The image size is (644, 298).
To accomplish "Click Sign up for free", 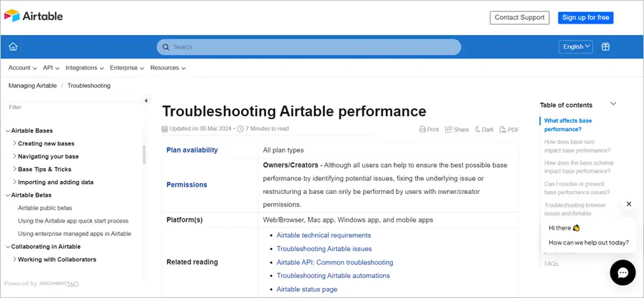I will click(x=585, y=18).
